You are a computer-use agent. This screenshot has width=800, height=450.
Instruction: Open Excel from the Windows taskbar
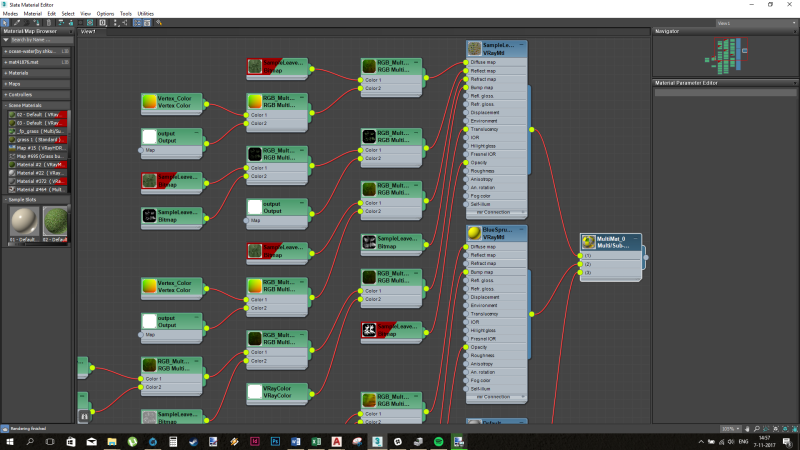(x=316, y=441)
